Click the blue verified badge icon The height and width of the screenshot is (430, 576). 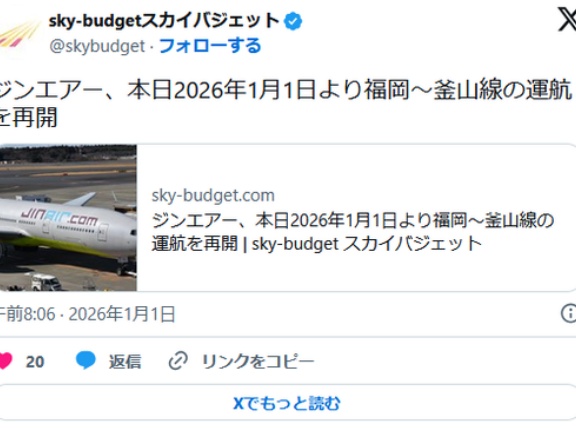[x=293, y=21]
